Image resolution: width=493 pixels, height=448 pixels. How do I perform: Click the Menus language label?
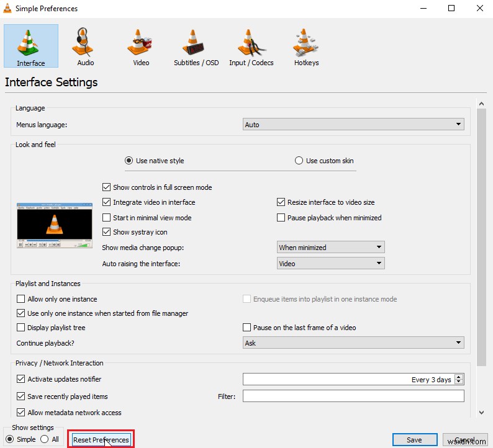[42, 125]
